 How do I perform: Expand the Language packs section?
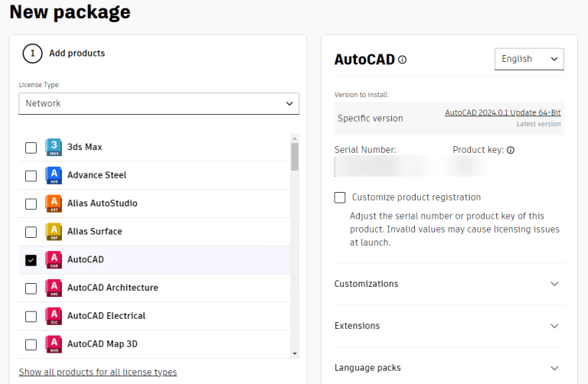[x=448, y=368]
